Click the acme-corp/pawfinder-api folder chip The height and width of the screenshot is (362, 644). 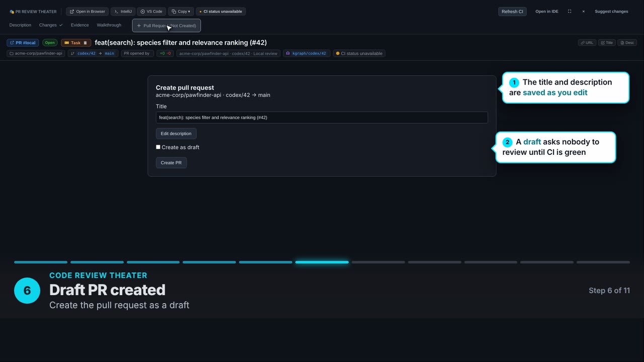36,53
